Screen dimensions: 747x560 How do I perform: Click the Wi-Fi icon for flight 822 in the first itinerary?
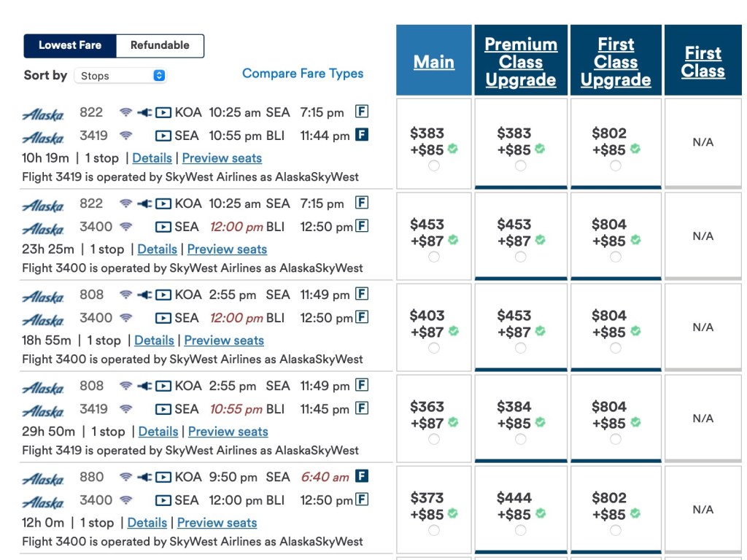coord(126,112)
